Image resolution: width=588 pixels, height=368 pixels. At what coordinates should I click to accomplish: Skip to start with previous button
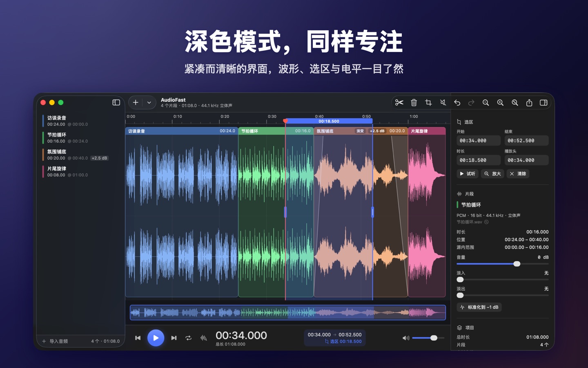coord(138,338)
